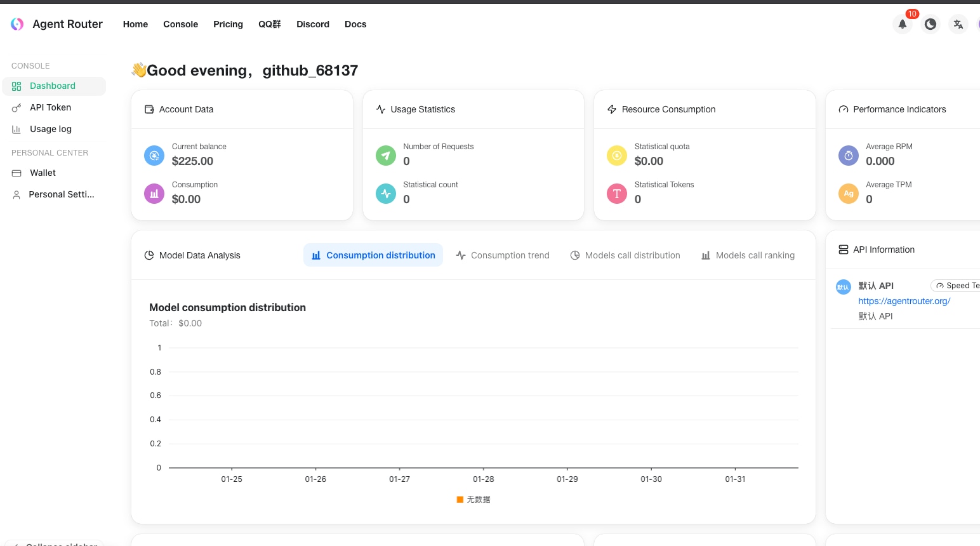The height and width of the screenshot is (546, 980).
Task: Click the purple Consumption chart icon
Action: 154,194
